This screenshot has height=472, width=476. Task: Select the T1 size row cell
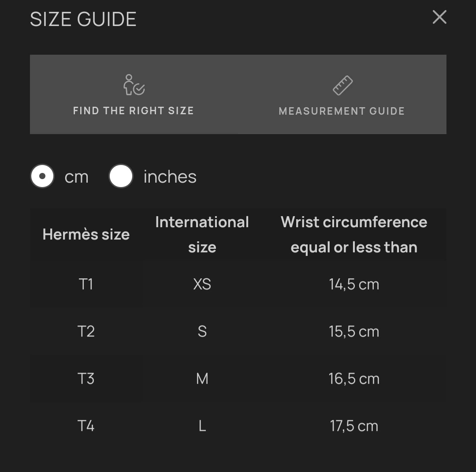86,284
